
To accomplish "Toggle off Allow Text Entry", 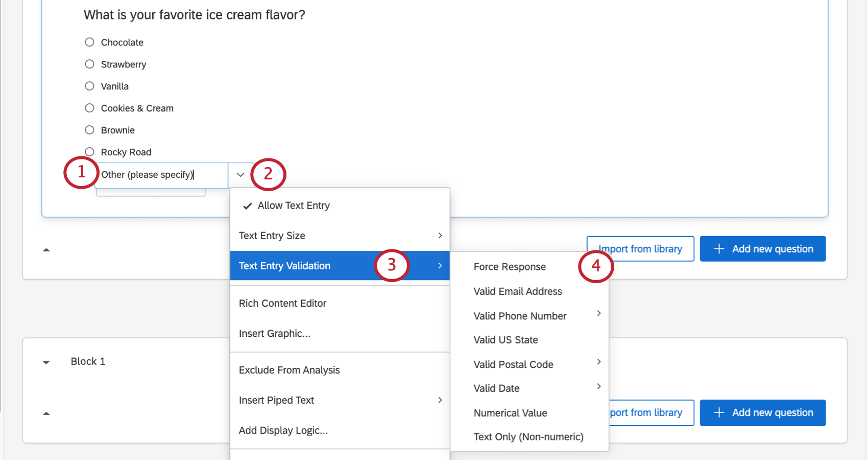I will pyautogui.click(x=294, y=205).
